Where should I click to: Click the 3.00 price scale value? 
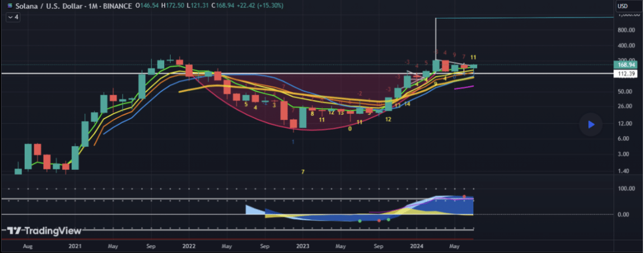(624, 154)
